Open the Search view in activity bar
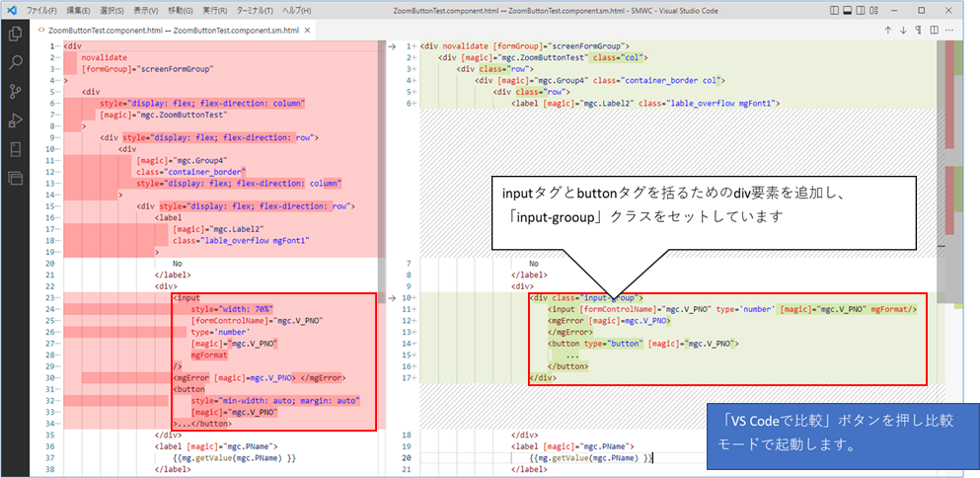 coord(15,62)
